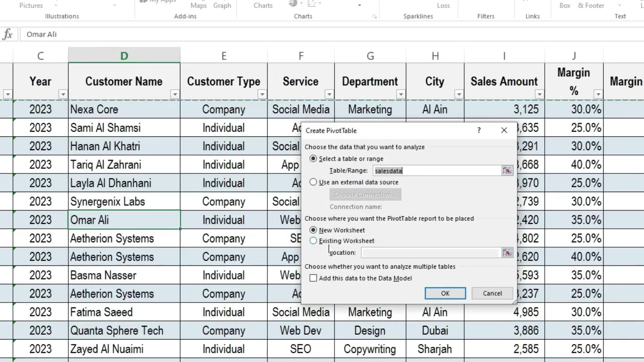Image resolution: width=644 pixels, height=362 pixels.
Task: Open filter dropdown left of Year column
Action: pyautogui.click(x=8, y=94)
